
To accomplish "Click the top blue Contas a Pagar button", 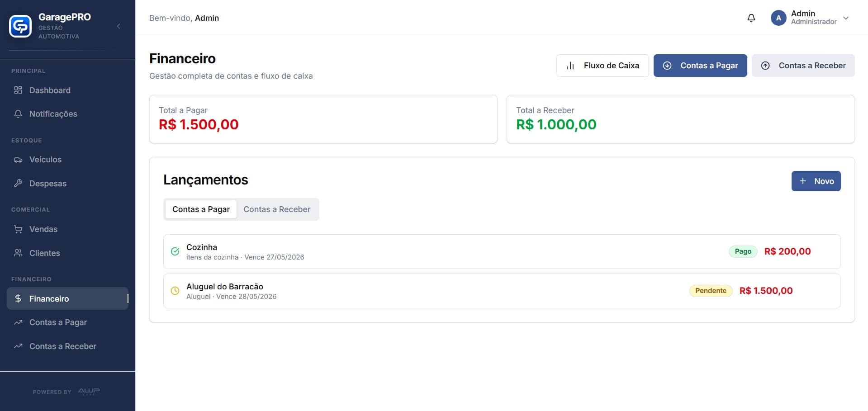I will [700, 66].
